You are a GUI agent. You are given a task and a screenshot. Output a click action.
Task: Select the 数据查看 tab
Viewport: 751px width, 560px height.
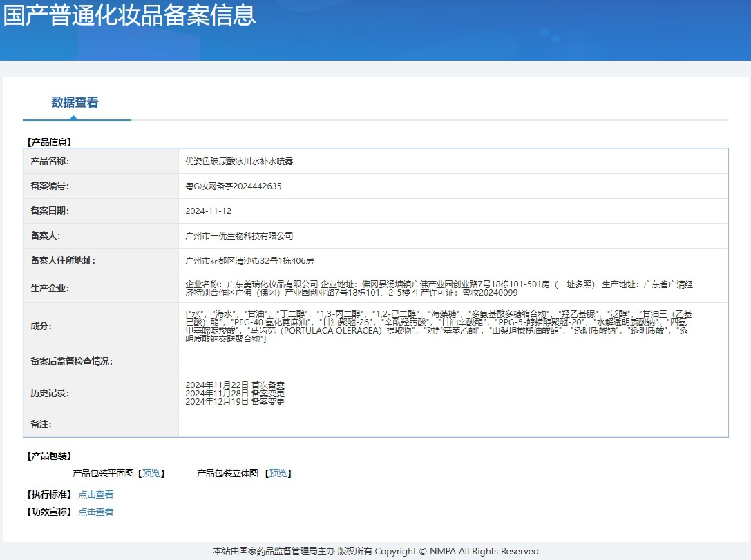75,102
